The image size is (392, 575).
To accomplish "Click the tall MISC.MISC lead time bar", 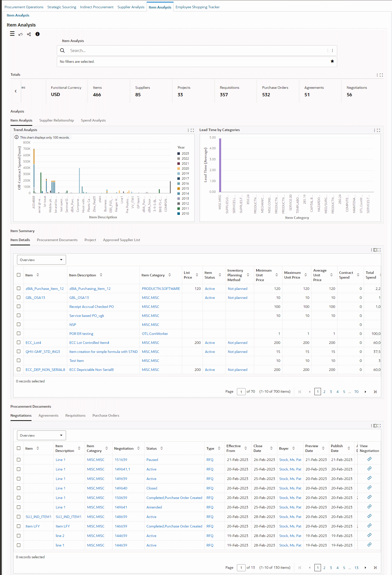I will pyautogui.click(x=220, y=165).
